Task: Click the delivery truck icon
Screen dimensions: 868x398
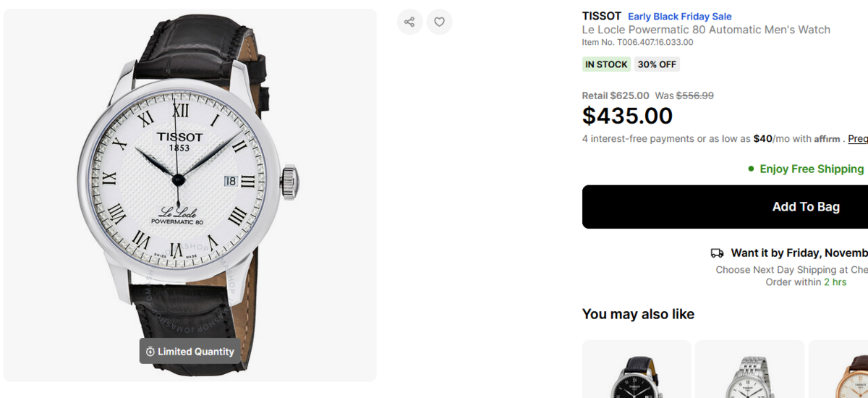Action: coord(717,253)
